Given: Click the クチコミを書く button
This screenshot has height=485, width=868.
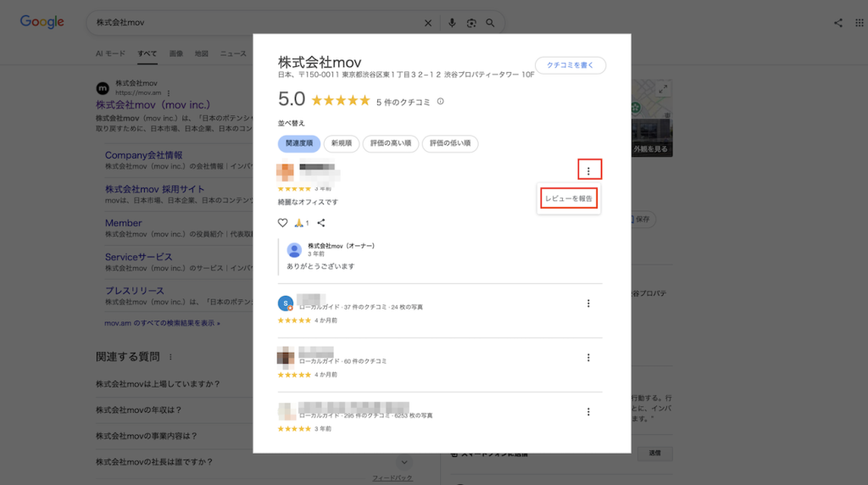Looking at the screenshot, I should point(570,66).
